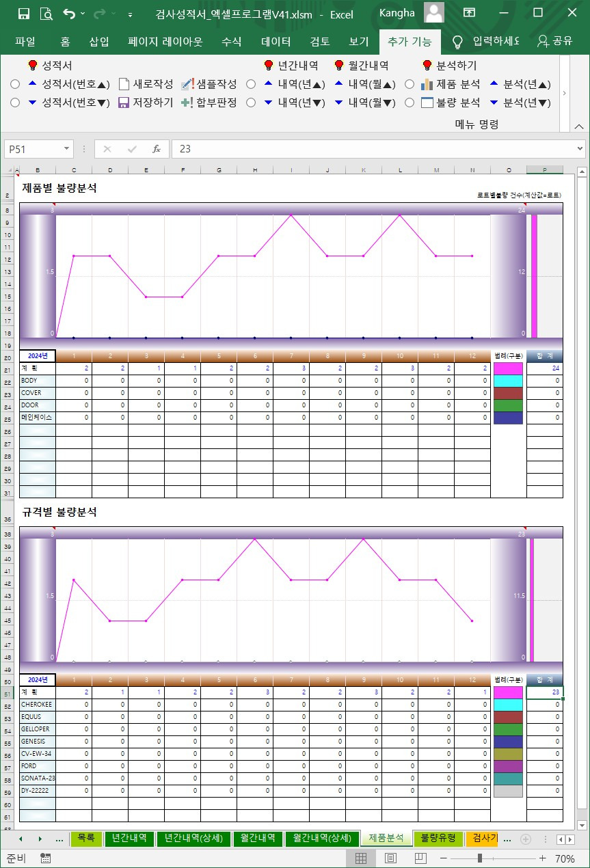Show hidden sheet tabs via left ellipsis
The width and height of the screenshot is (590, 868).
click(x=59, y=839)
